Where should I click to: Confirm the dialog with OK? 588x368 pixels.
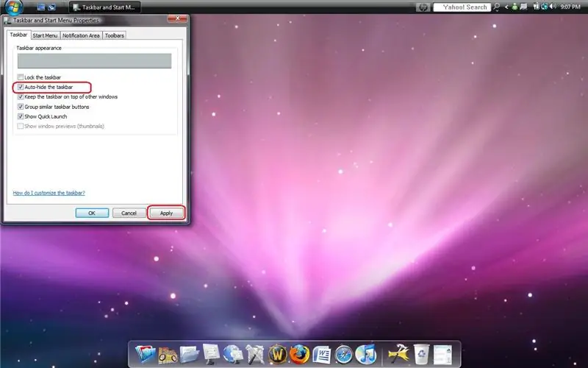[x=92, y=213]
